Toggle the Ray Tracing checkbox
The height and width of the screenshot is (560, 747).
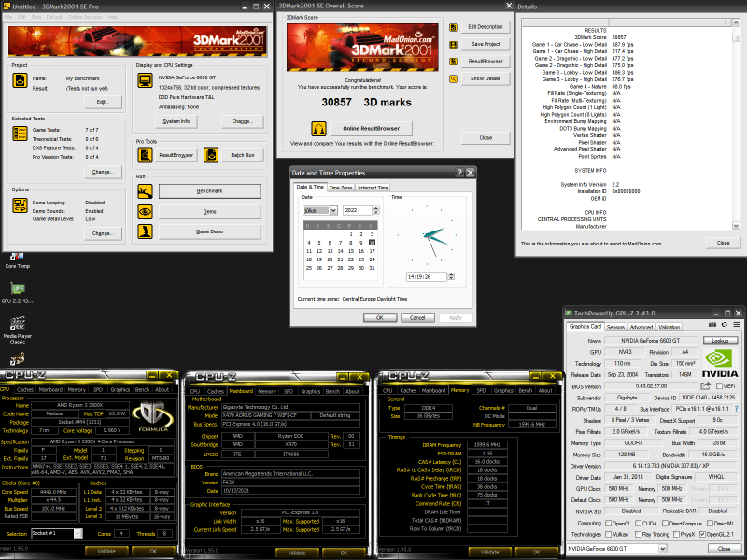pyautogui.click(x=638, y=534)
